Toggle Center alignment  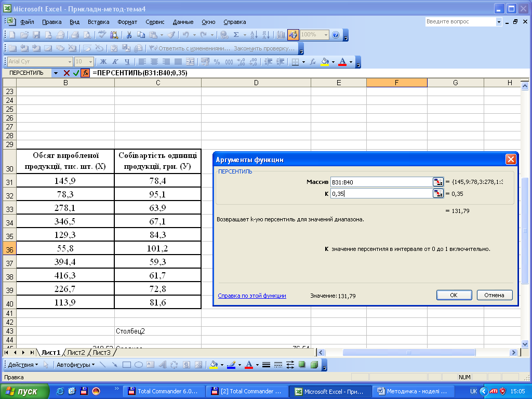coord(154,62)
